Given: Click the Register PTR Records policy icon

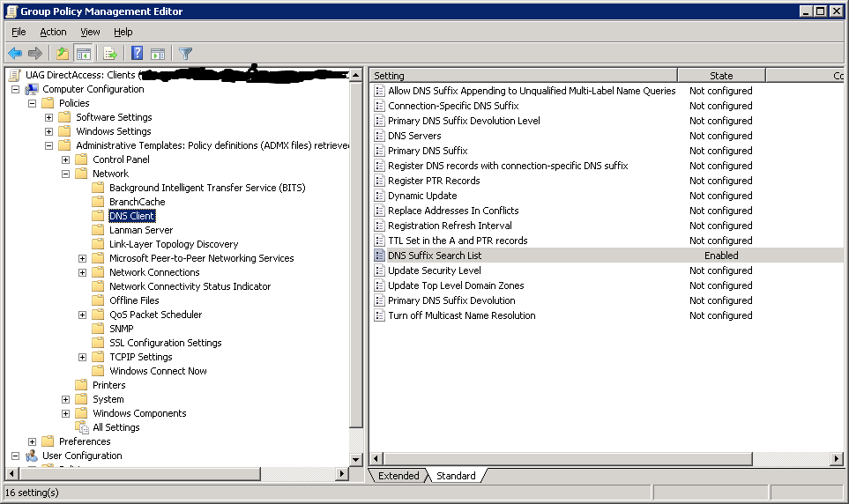Looking at the screenshot, I should [380, 181].
